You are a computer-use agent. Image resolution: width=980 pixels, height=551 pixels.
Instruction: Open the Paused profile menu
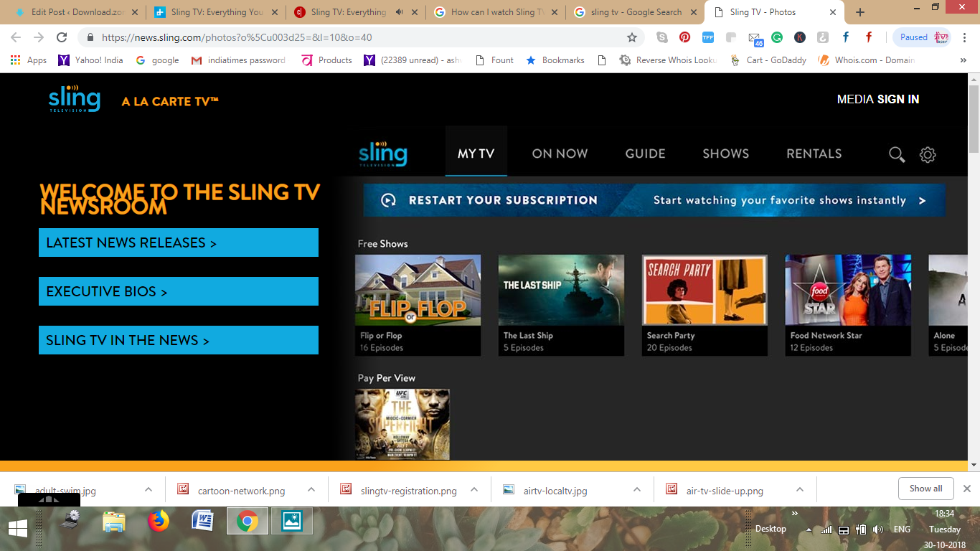(922, 37)
